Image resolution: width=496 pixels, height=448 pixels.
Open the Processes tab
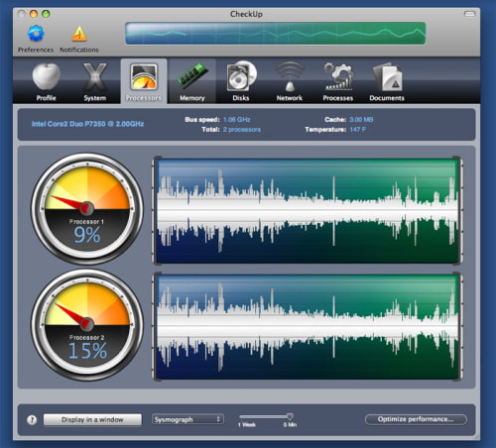(338, 82)
